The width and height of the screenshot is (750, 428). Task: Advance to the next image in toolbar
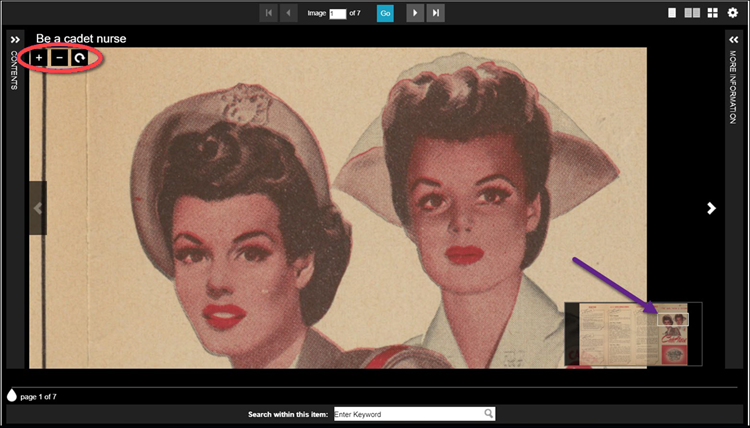point(415,13)
